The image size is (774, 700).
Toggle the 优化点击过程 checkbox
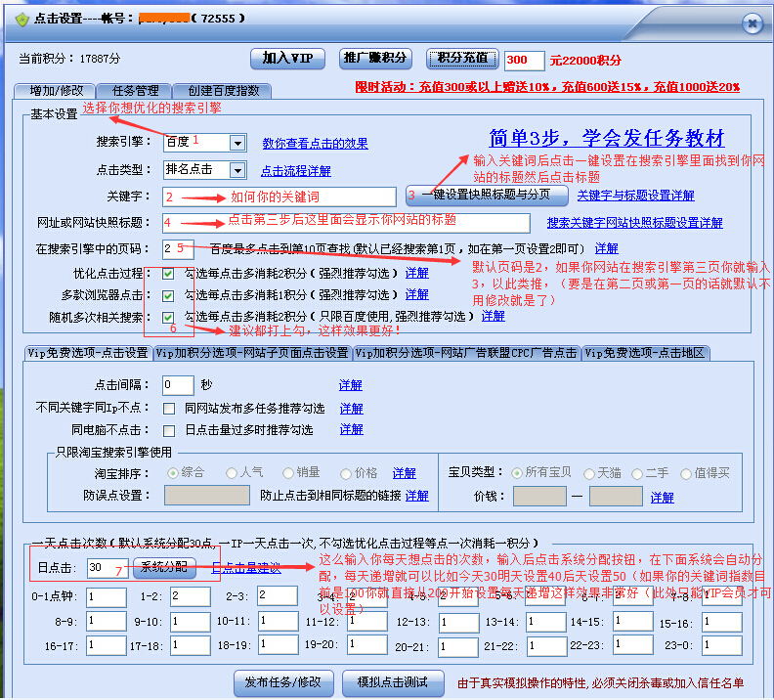[x=169, y=274]
